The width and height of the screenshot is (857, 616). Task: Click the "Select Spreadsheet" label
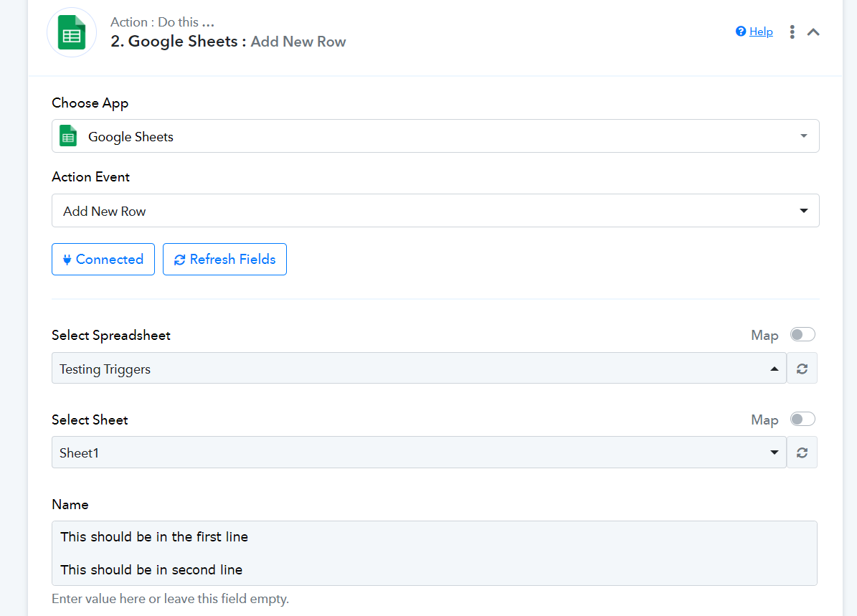click(111, 335)
